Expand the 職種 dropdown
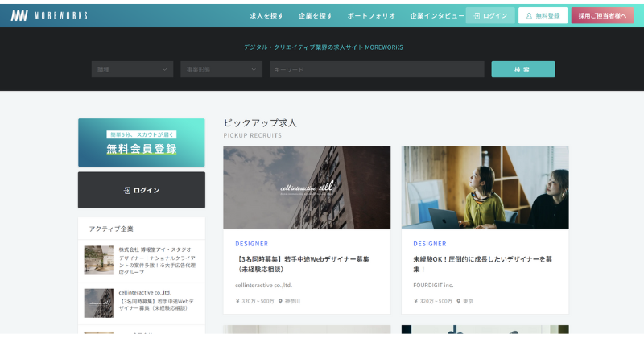The width and height of the screenshot is (644, 338). tap(132, 69)
